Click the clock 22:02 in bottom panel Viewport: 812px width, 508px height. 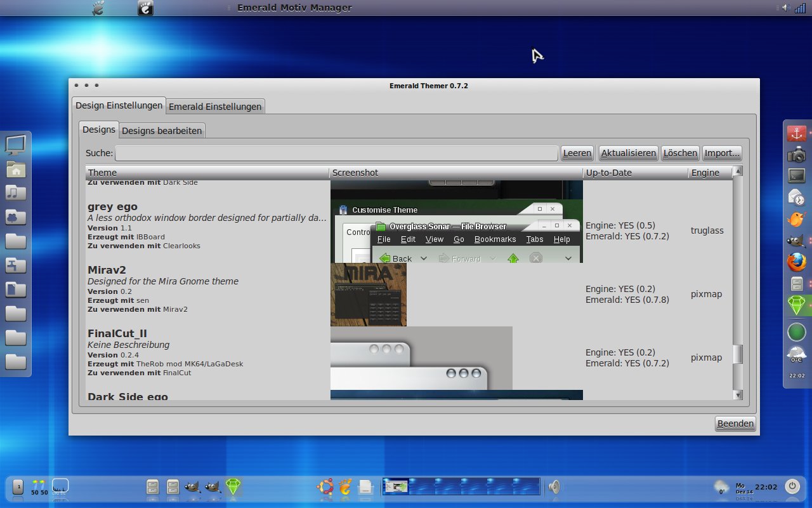tap(766, 487)
